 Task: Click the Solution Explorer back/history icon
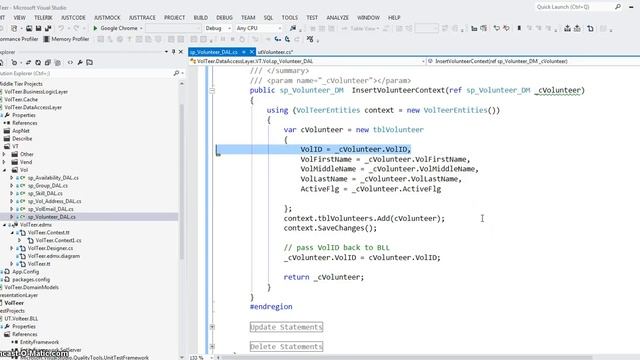[x=14, y=62]
